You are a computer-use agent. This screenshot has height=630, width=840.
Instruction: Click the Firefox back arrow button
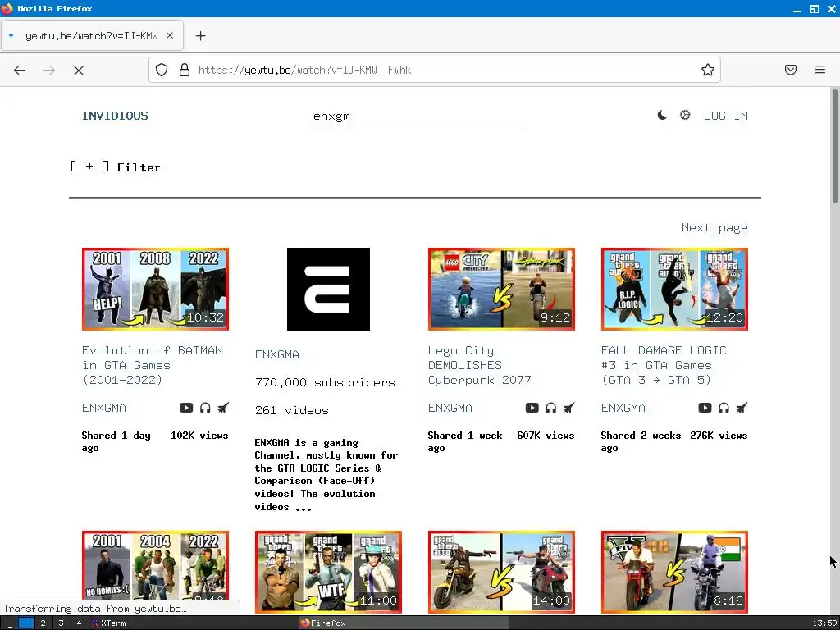[x=20, y=71]
